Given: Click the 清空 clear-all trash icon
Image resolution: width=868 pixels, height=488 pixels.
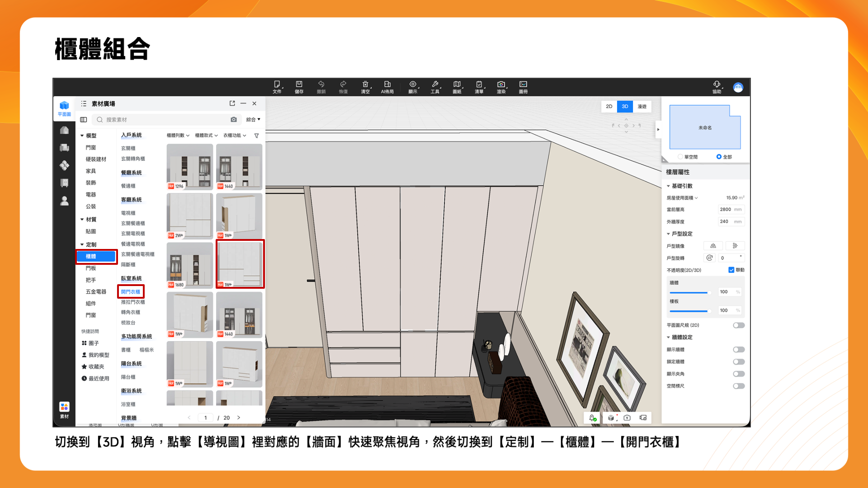Looking at the screenshot, I should pos(365,84).
